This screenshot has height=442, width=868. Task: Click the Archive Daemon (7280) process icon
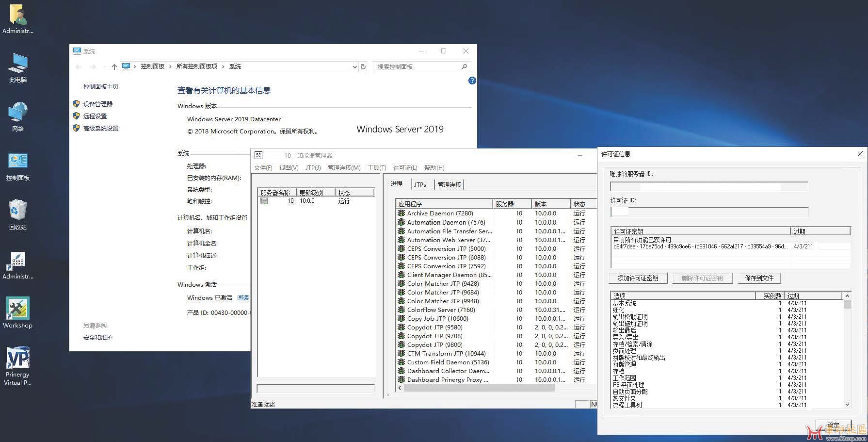click(401, 213)
